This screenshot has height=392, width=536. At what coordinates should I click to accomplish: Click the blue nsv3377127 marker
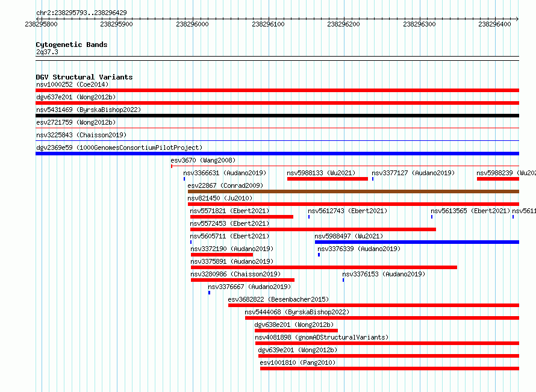pos(373,179)
